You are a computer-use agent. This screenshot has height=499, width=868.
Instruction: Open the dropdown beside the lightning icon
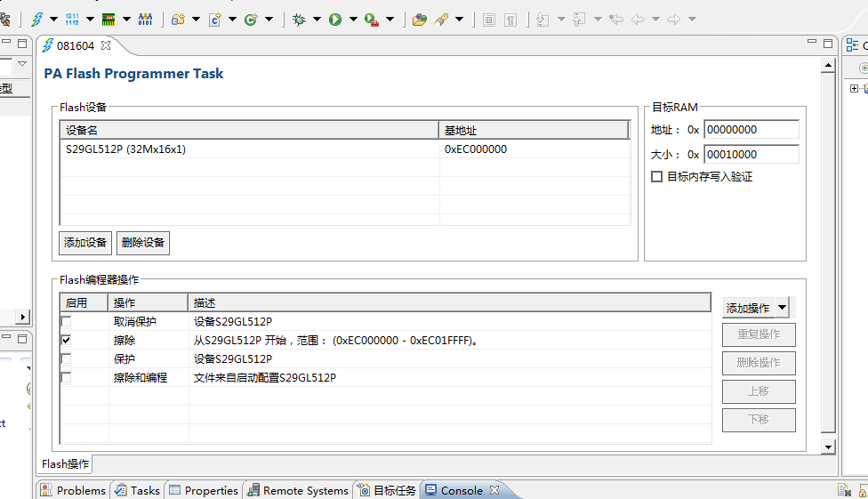coord(53,19)
